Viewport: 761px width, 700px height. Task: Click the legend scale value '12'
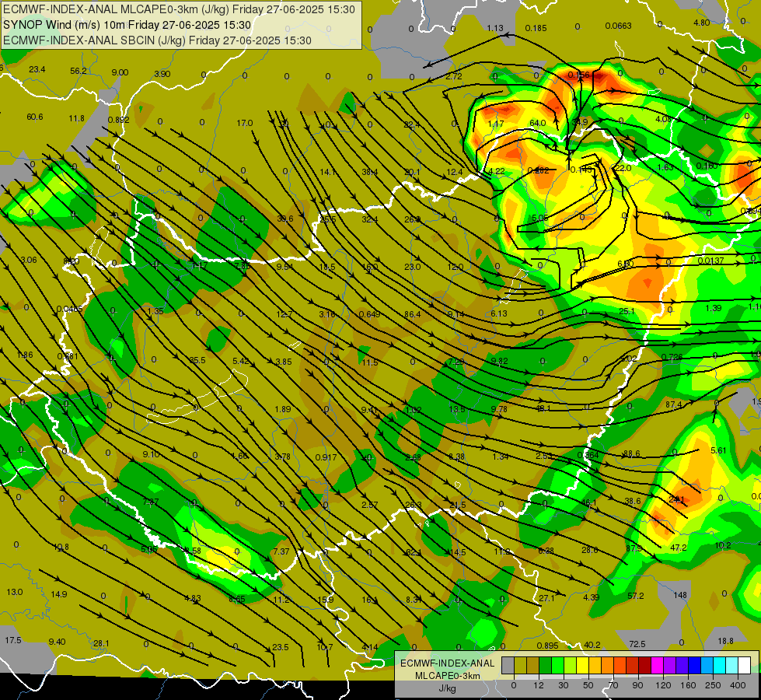point(538,685)
